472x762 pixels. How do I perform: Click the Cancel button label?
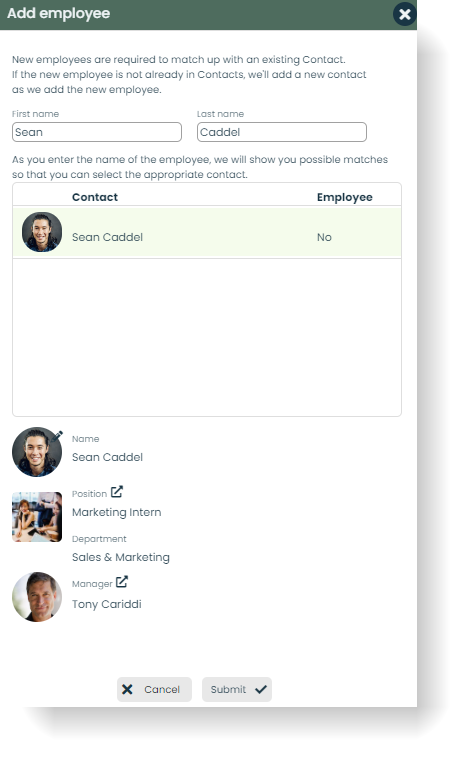[162, 690]
